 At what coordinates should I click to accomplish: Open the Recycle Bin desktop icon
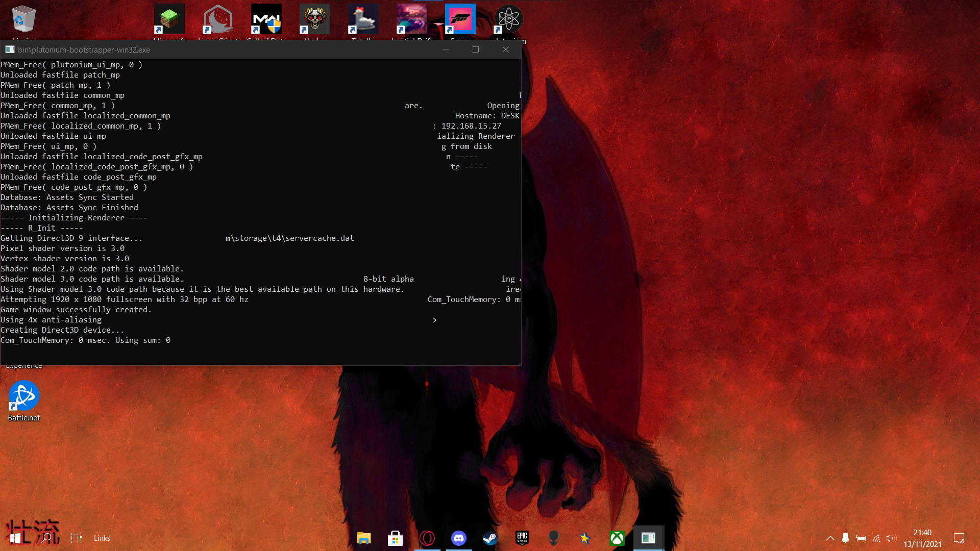[x=23, y=19]
